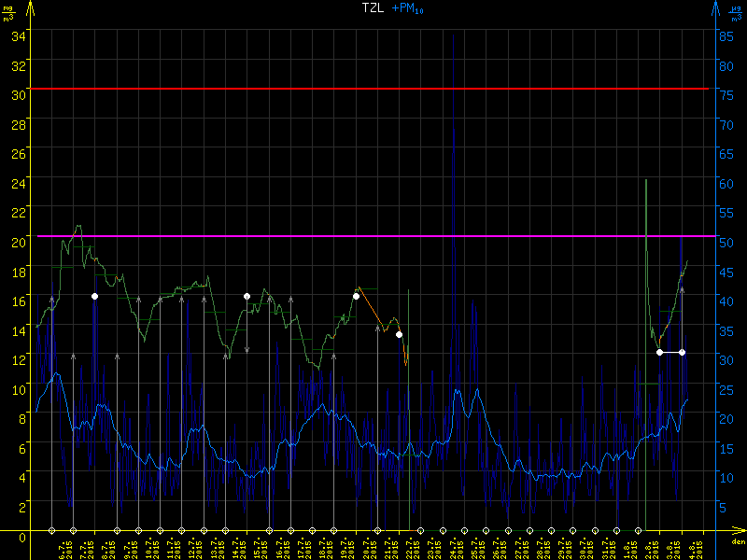Click the white dot on the orange segment's lower end

(x=399, y=334)
